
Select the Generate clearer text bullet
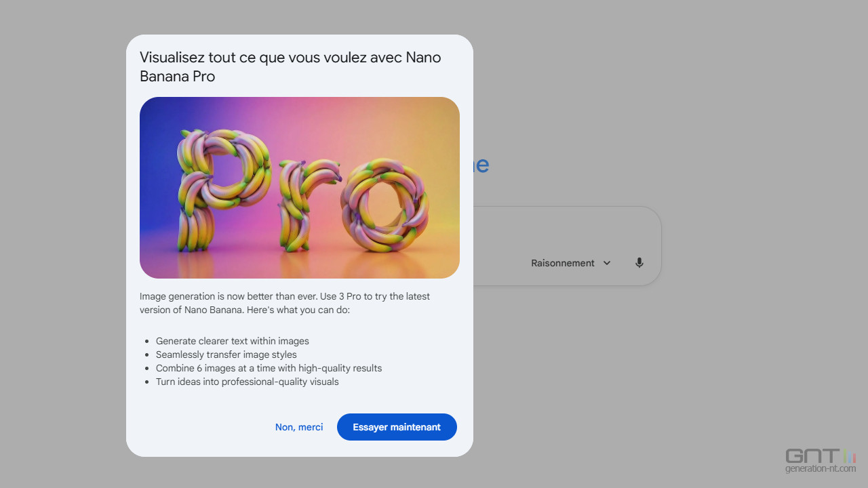tap(232, 341)
